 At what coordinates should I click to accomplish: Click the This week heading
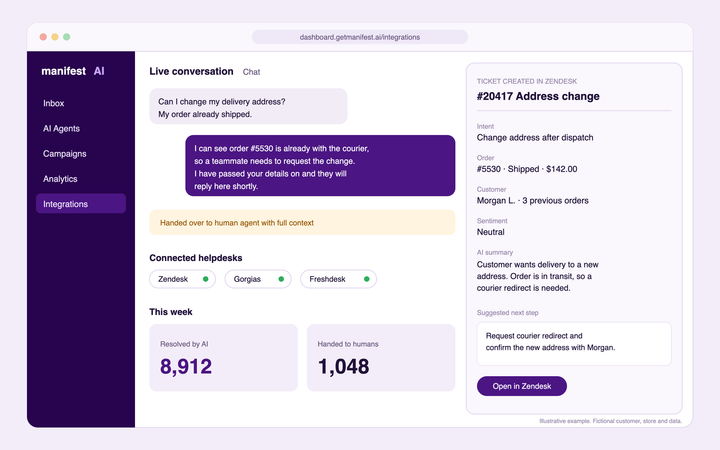(x=171, y=312)
